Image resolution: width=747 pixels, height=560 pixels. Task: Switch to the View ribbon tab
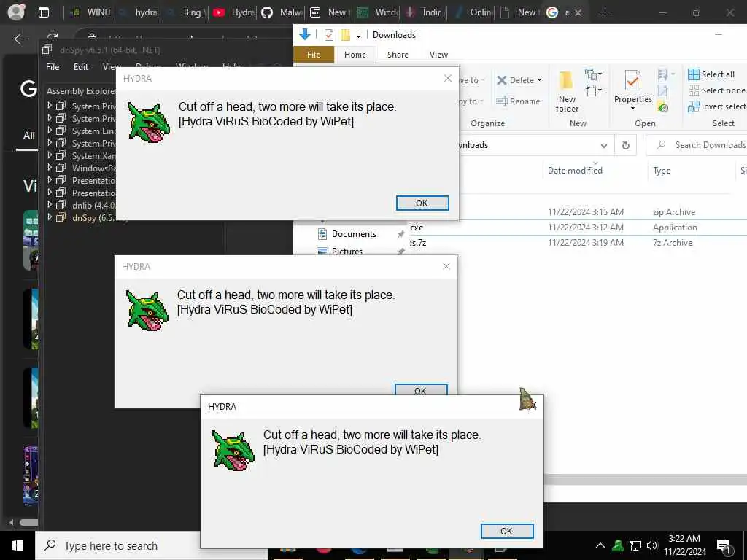[x=438, y=55]
